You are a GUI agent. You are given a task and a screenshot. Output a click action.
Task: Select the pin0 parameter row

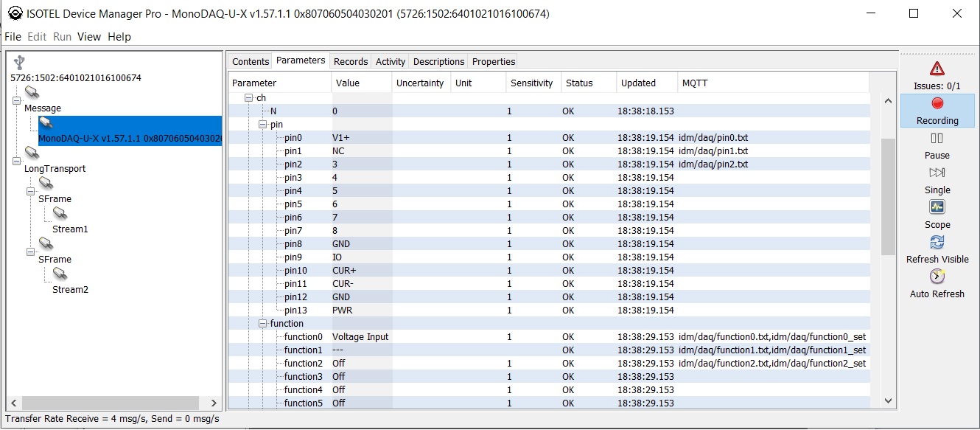(x=549, y=138)
